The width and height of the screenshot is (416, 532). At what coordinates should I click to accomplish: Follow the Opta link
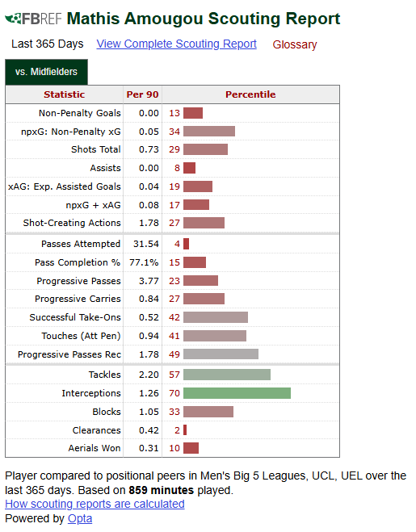pyautogui.click(x=80, y=518)
